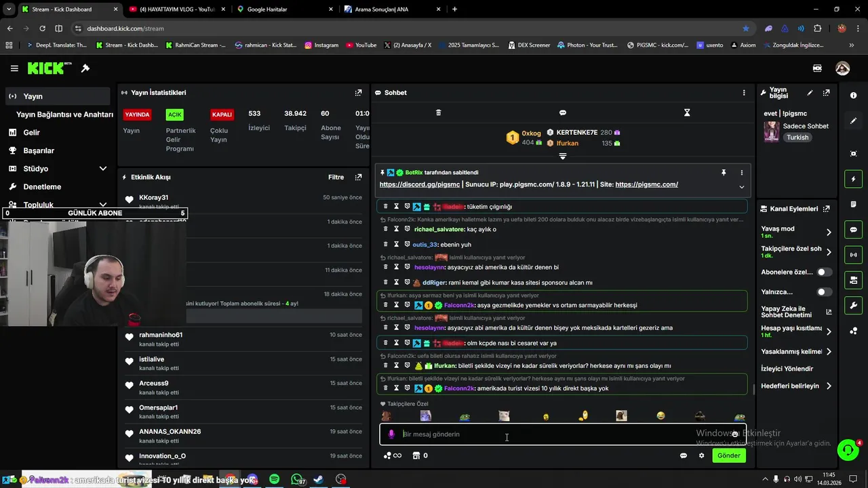Click the lightning bolt icon in right sidebar
The image size is (868, 488).
[x=853, y=179]
